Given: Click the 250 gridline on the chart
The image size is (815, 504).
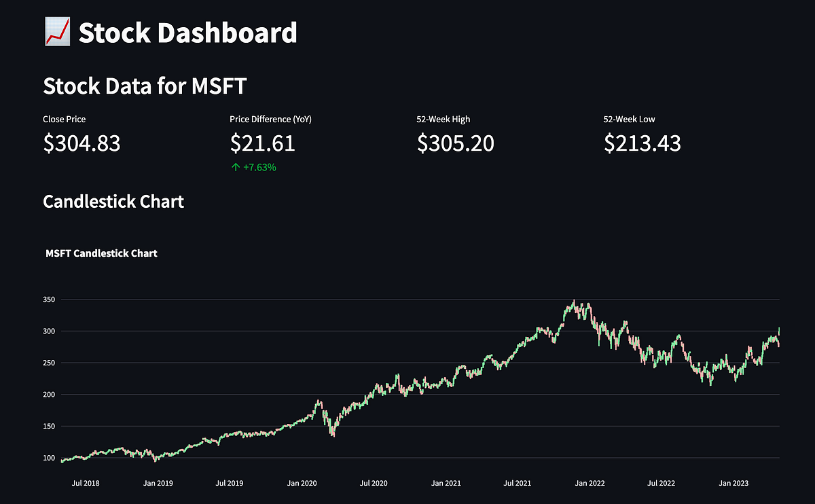Looking at the screenshot, I should 407,363.
